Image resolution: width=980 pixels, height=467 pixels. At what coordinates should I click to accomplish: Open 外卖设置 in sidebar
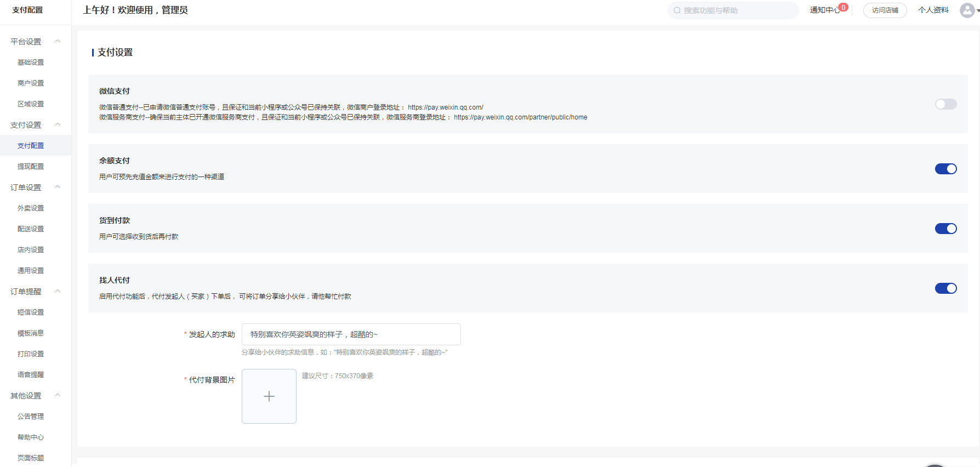31,208
